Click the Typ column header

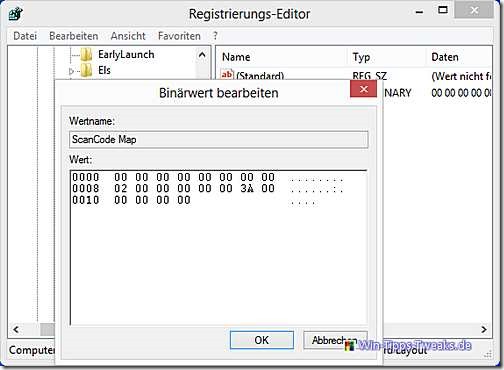(x=361, y=57)
